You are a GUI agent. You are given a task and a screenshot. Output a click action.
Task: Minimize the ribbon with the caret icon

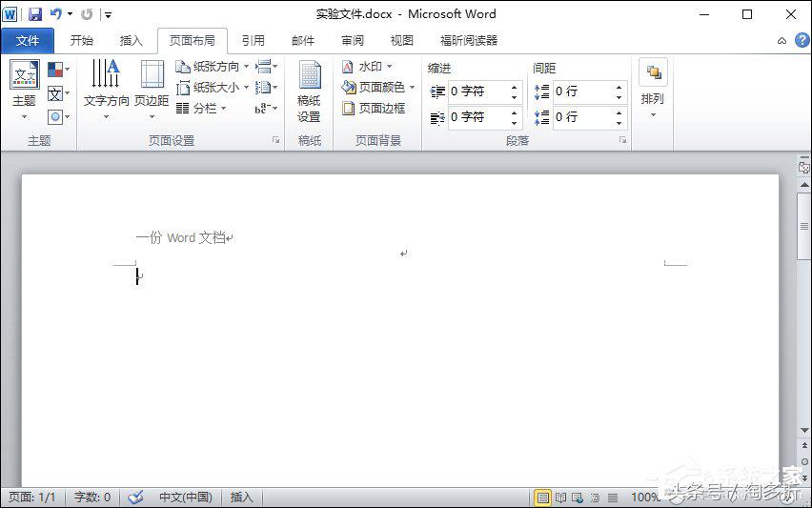coord(782,40)
